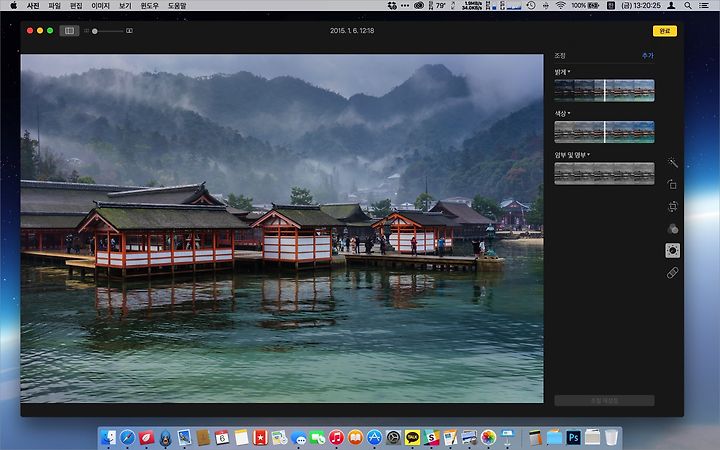Click the small thumbnail zoom icon
The image size is (720, 450).
coord(86,31)
